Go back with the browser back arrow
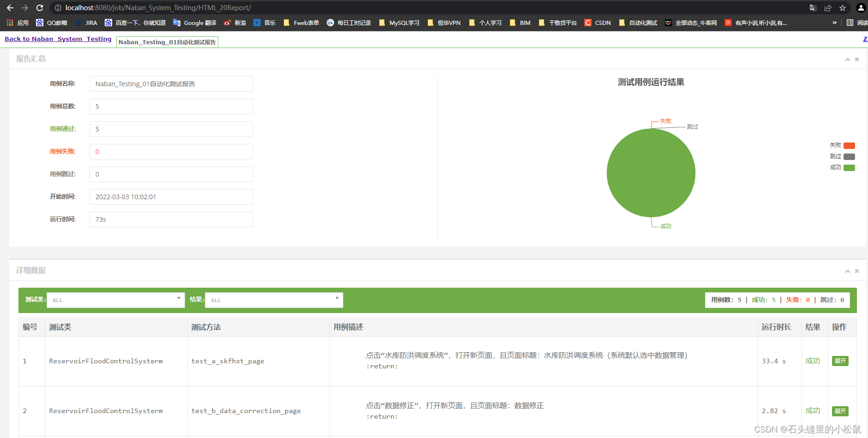 [10, 8]
